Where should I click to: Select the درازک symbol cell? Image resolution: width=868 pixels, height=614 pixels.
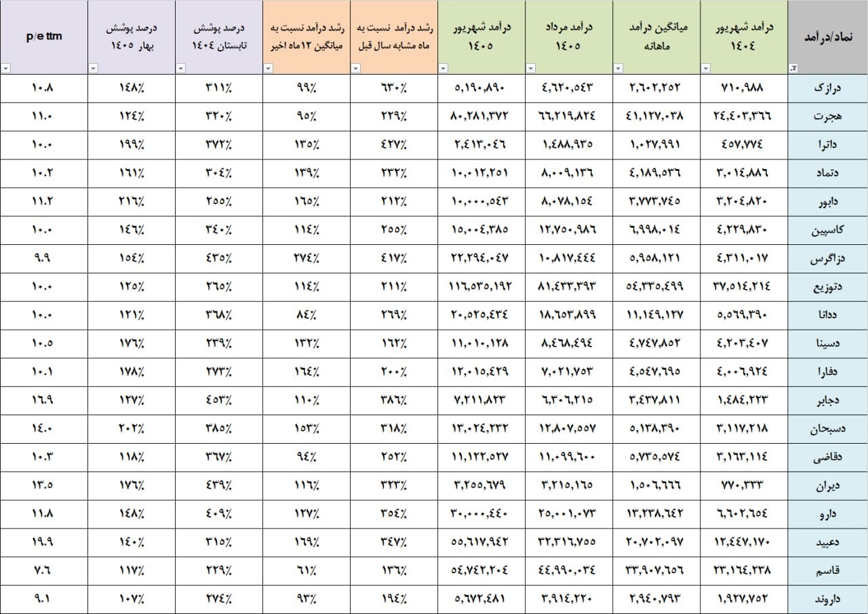(x=827, y=88)
